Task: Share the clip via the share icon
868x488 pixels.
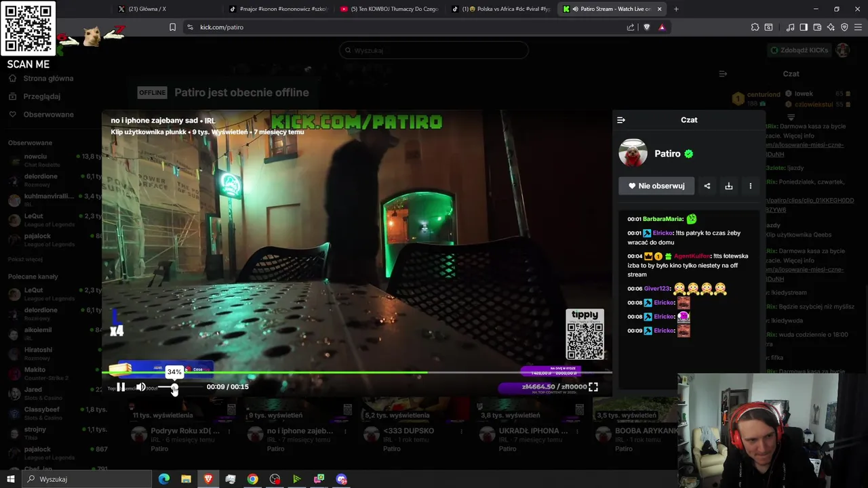Action: click(707, 186)
